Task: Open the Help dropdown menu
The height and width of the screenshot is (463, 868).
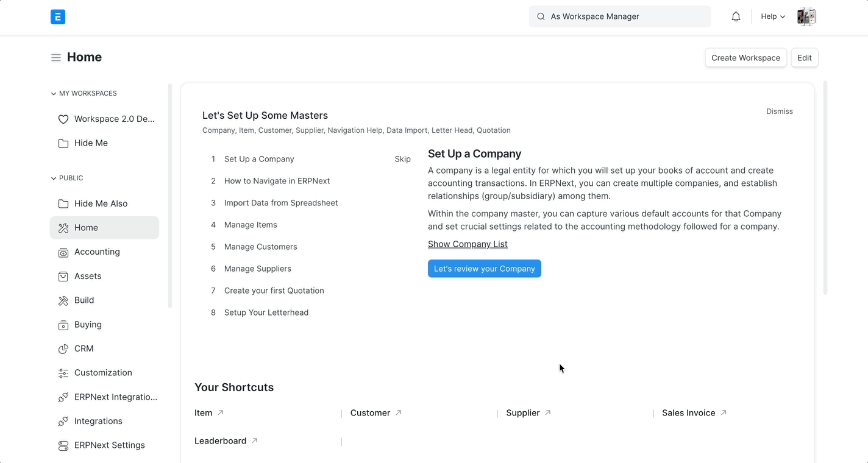Action: pos(772,16)
